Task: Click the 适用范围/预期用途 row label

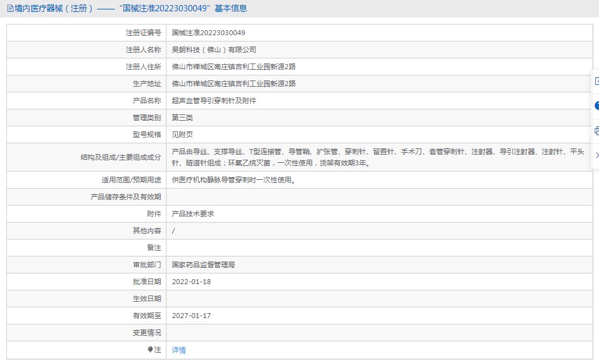Action: 131,180
